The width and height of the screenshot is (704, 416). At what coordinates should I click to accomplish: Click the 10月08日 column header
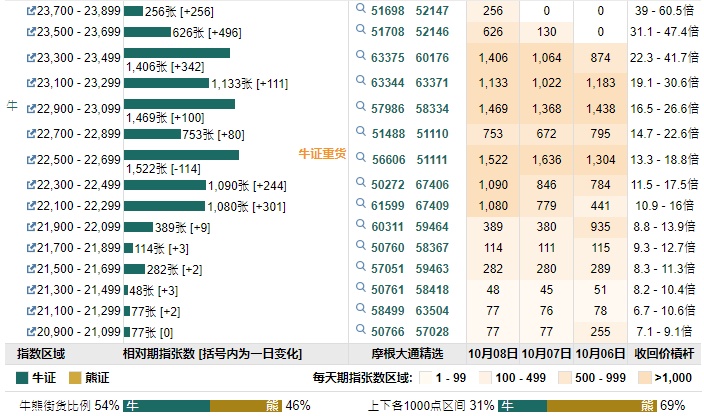tap(491, 354)
